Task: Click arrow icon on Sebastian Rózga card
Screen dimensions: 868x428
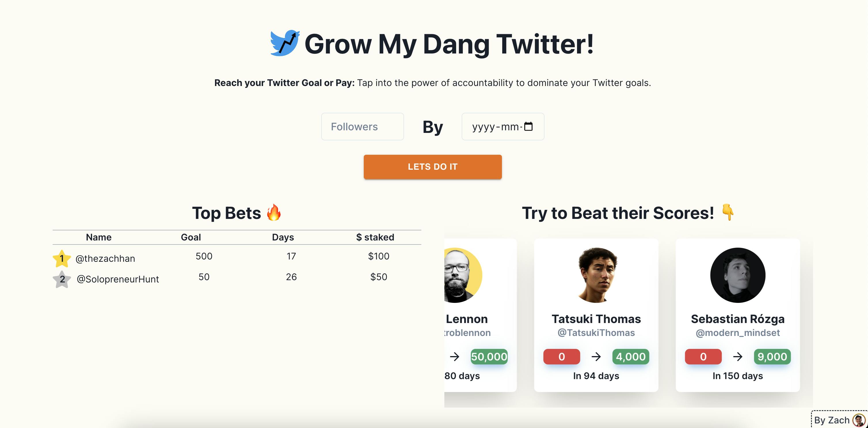Action: coord(738,356)
